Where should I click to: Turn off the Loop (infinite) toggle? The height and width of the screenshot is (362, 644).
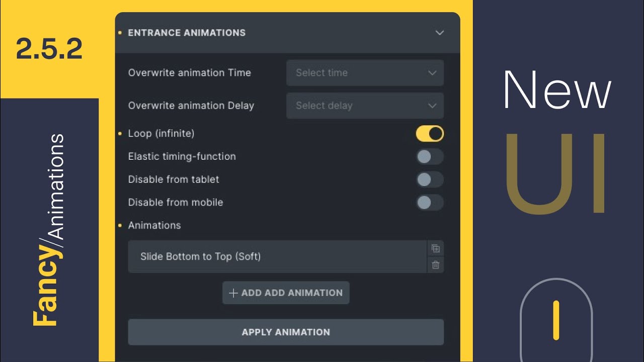click(x=430, y=134)
